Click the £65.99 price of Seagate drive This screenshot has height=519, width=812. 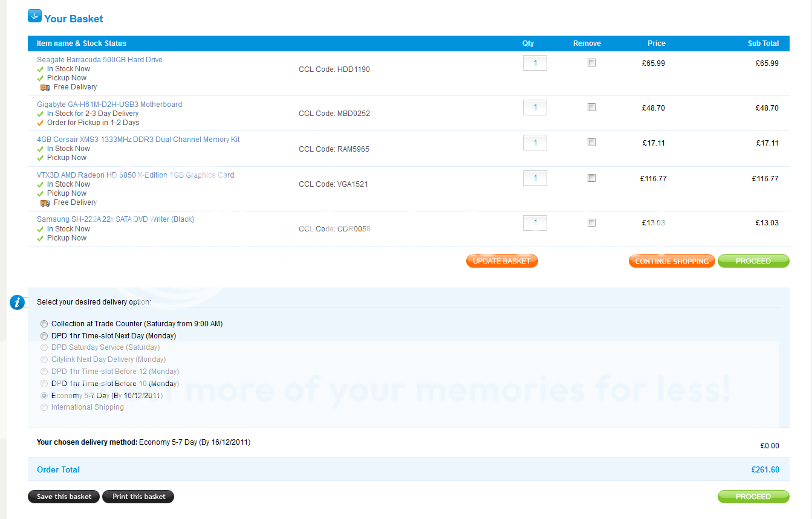[x=654, y=63]
